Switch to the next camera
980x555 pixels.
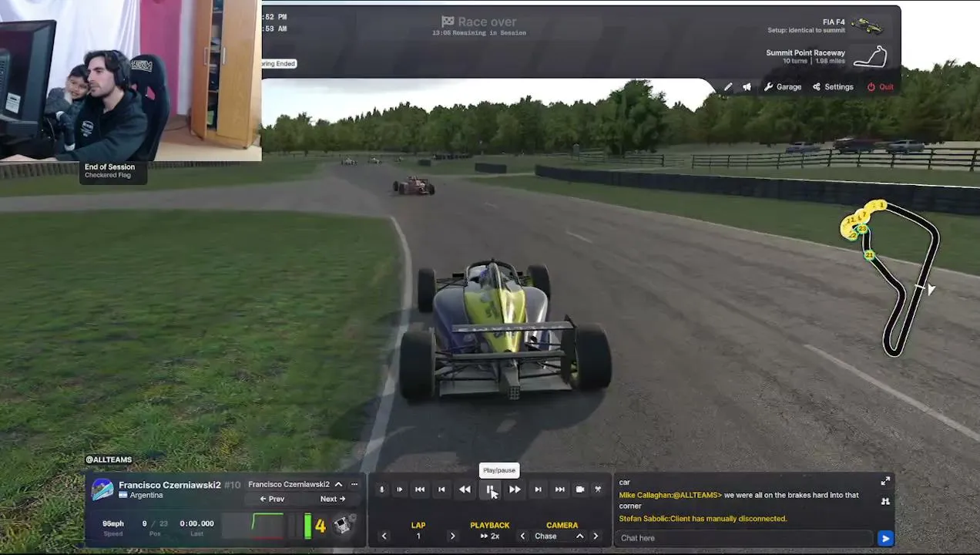(595, 536)
